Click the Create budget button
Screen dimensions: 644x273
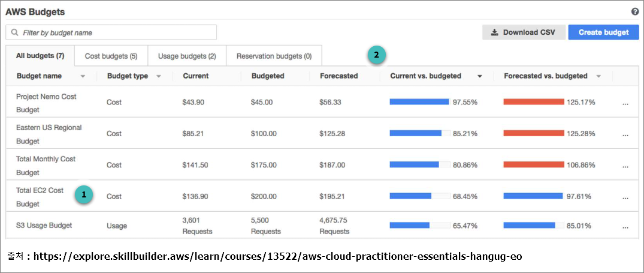coord(603,32)
